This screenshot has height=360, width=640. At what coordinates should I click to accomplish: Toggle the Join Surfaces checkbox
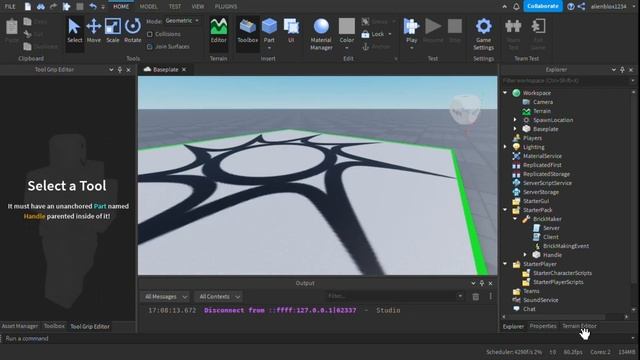pos(150,47)
